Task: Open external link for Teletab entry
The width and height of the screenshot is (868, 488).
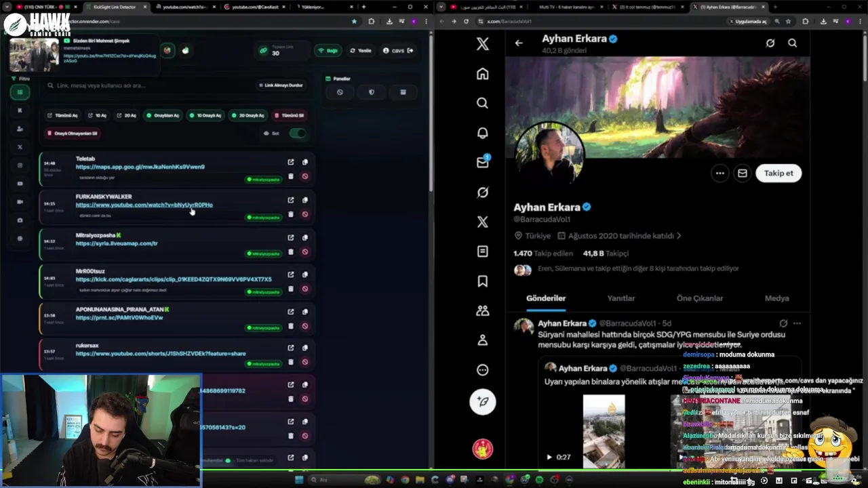Action: coord(291,162)
